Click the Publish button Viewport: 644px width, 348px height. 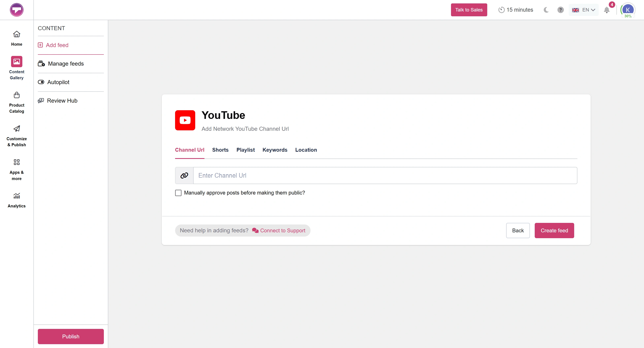click(71, 336)
